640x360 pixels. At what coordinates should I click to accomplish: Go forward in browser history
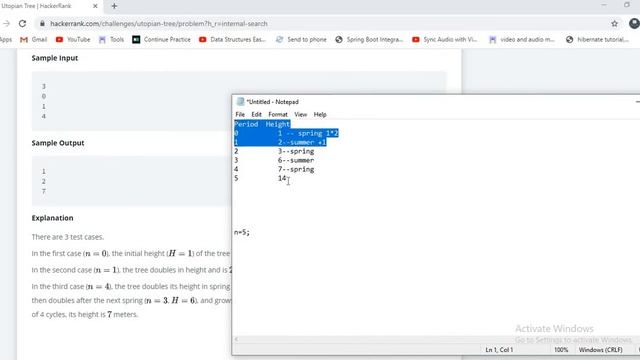click(x=6, y=24)
